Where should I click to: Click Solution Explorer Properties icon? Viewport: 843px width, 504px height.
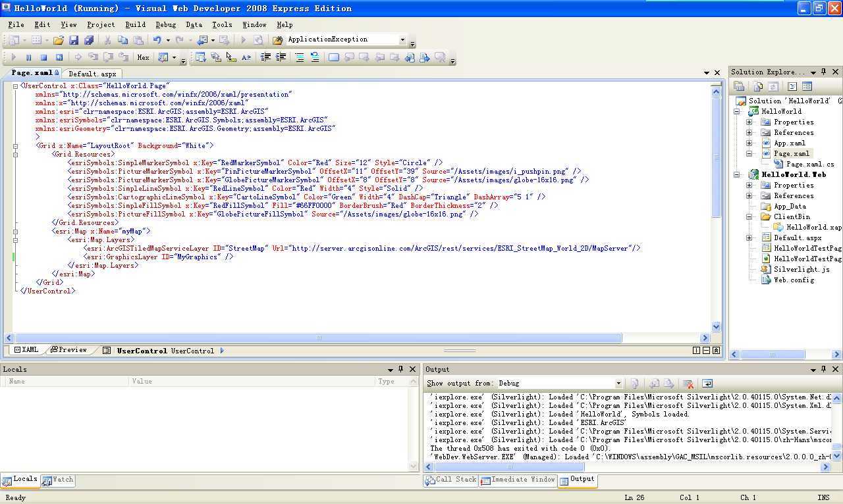(x=739, y=86)
